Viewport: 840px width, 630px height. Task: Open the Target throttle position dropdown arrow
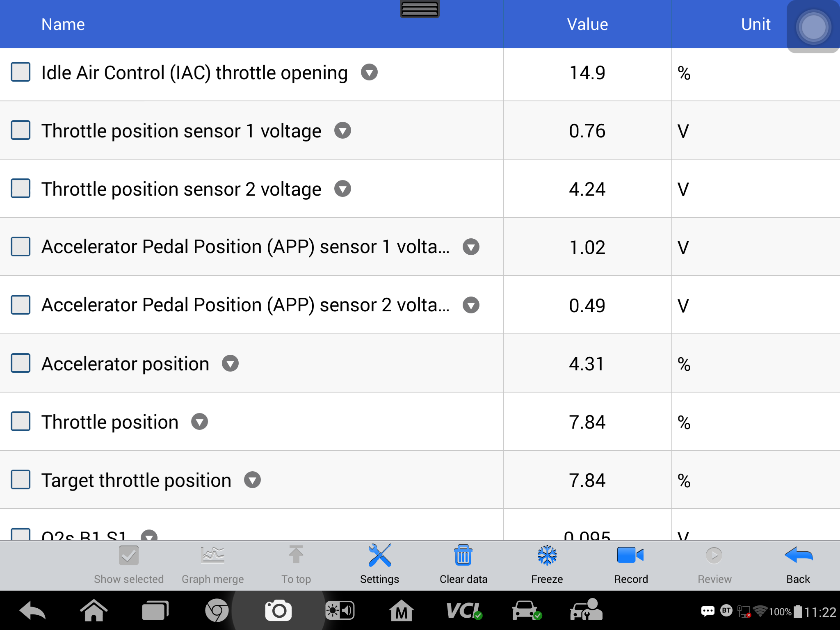click(252, 480)
